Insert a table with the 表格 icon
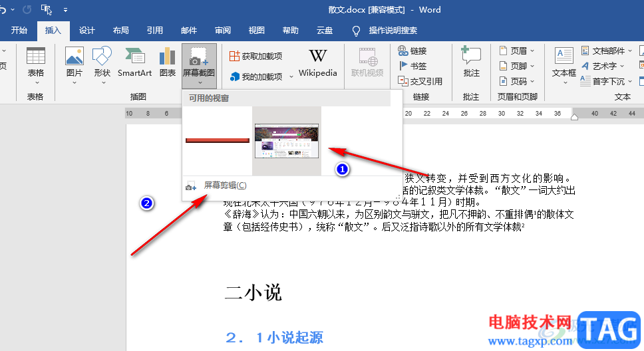 pos(36,57)
